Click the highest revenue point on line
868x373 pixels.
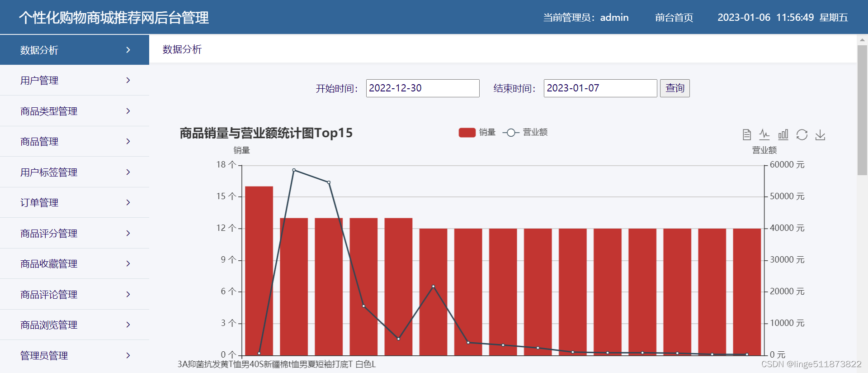click(294, 170)
